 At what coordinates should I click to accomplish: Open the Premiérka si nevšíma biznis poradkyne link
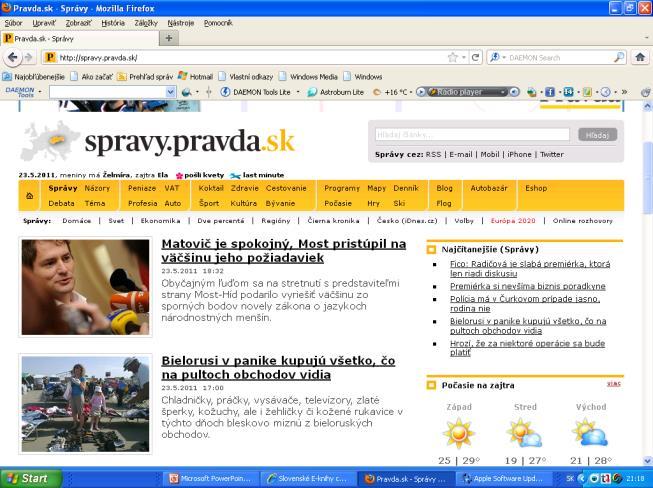coord(528,286)
